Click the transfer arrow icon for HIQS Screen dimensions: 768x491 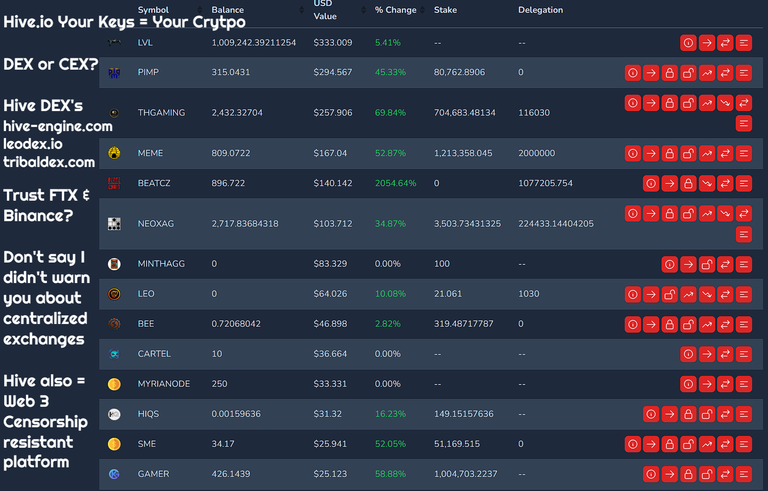coord(670,415)
